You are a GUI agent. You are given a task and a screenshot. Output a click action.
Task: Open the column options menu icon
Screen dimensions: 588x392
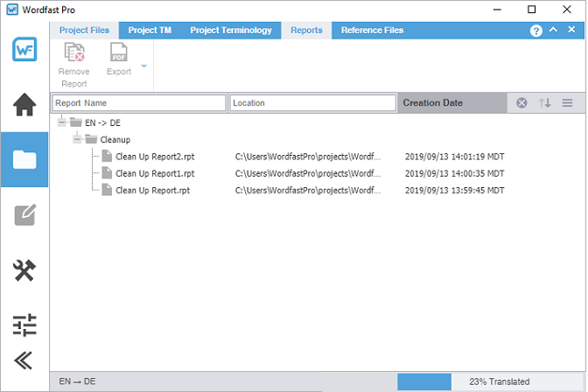tap(567, 103)
